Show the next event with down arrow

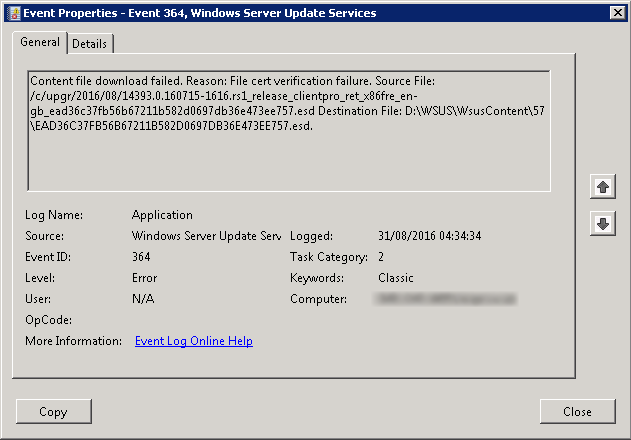602,223
